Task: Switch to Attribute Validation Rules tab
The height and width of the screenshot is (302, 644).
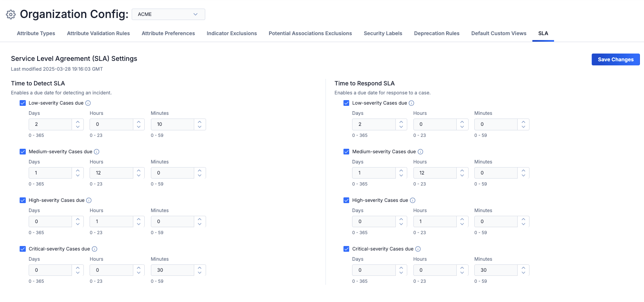Action: [99, 34]
